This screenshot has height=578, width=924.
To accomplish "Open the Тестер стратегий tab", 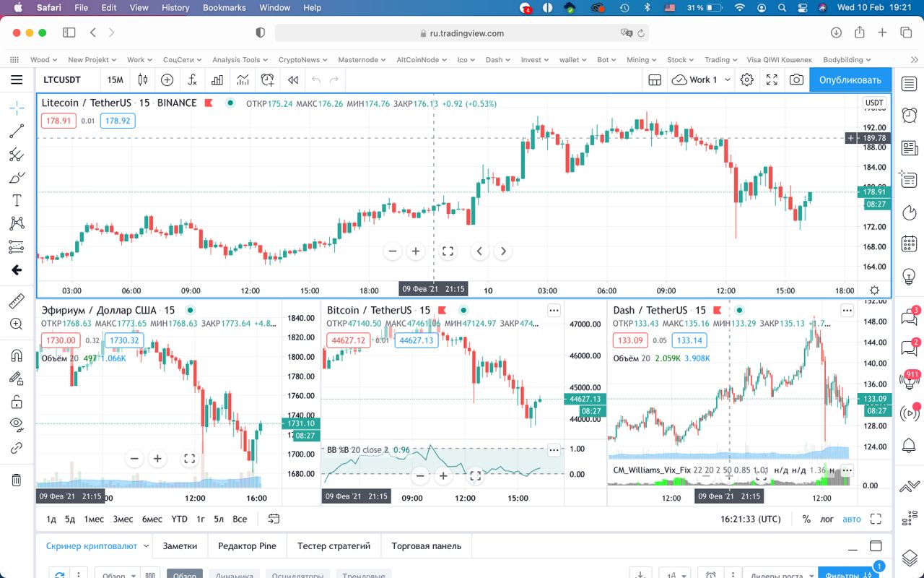I will (x=334, y=546).
